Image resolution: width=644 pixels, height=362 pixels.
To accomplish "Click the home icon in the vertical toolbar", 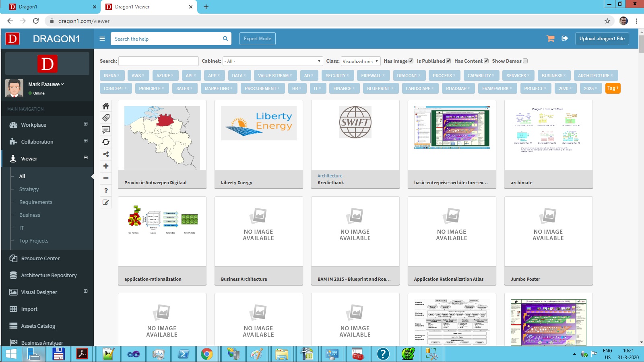I will click(106, 106).
